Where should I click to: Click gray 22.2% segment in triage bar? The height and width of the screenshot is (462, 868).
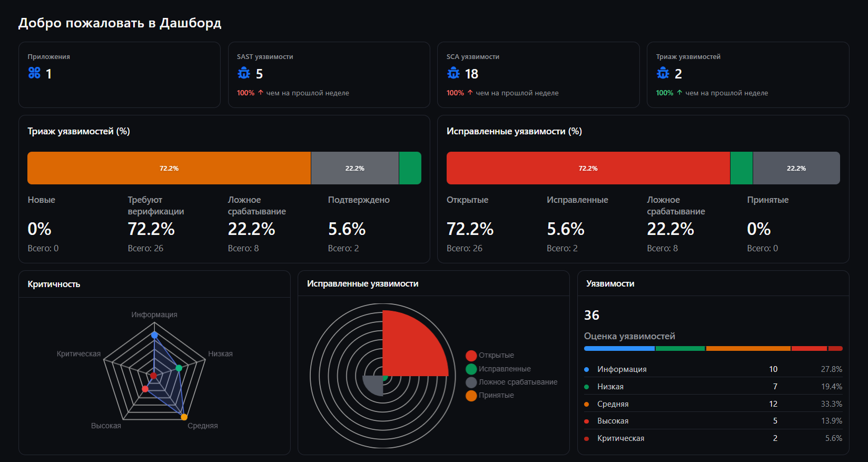355,168
